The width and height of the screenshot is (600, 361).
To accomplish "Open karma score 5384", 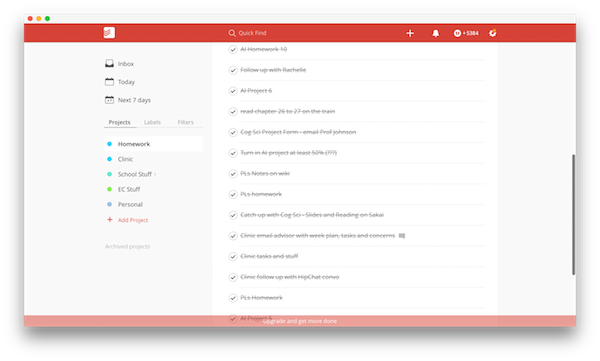I will (466, 33).
